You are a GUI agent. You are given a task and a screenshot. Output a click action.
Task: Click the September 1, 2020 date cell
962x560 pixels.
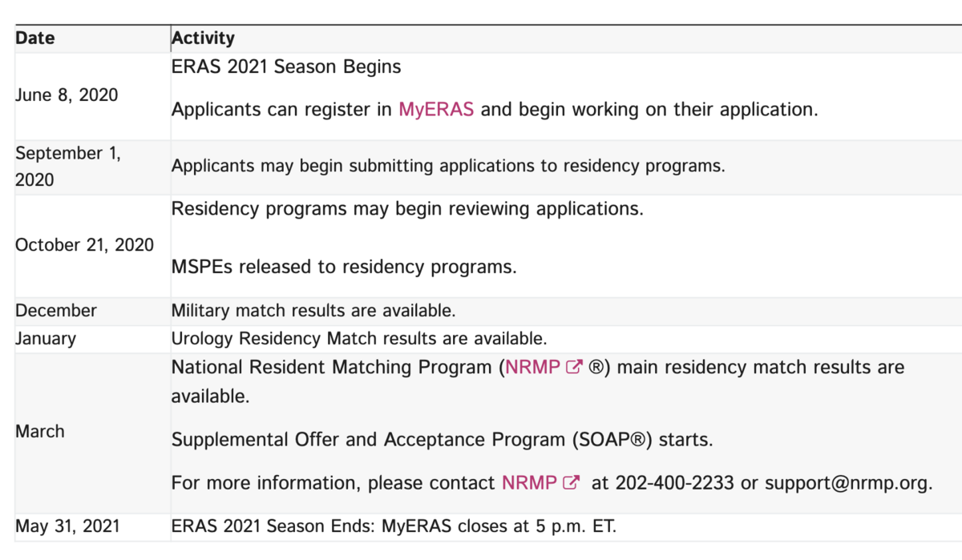pyautogui.click(x=68, y=167)
